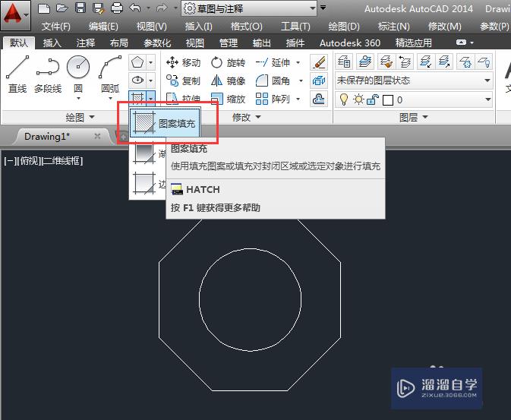This screenshot has width=511, height=420.
Task: Open the 编辑(E) menu
Action: [103, 26]
